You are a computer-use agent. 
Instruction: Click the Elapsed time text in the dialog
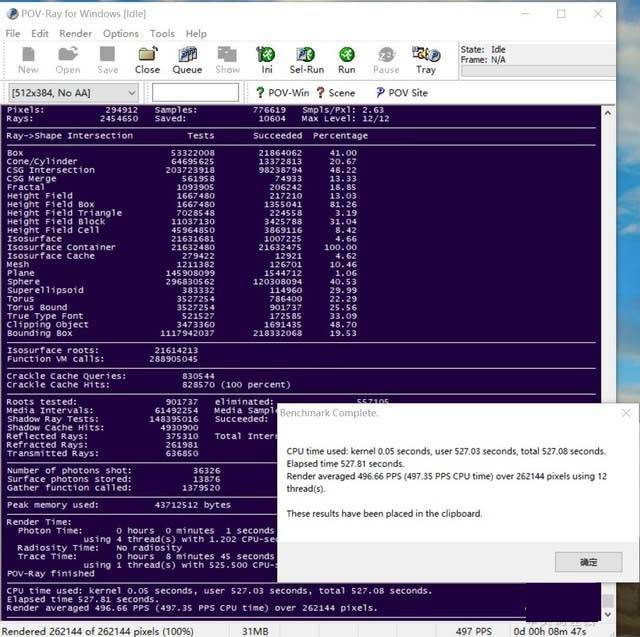tap(345, 464)
